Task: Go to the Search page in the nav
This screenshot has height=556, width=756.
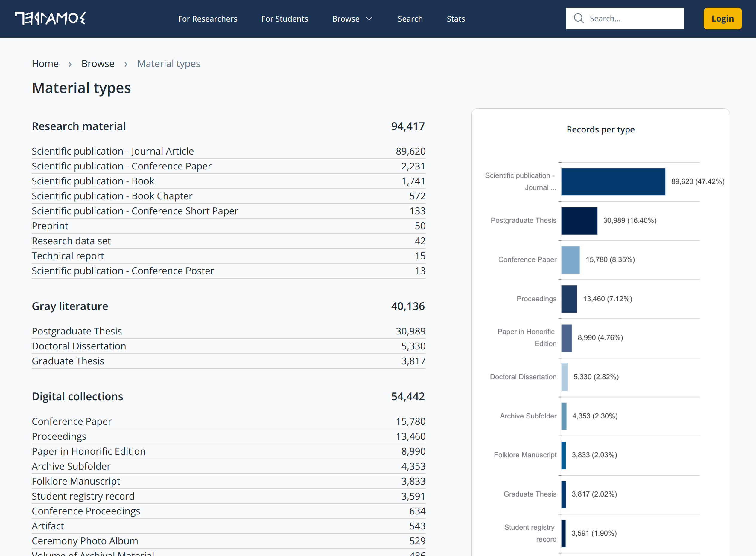Action: pos(410,19)
